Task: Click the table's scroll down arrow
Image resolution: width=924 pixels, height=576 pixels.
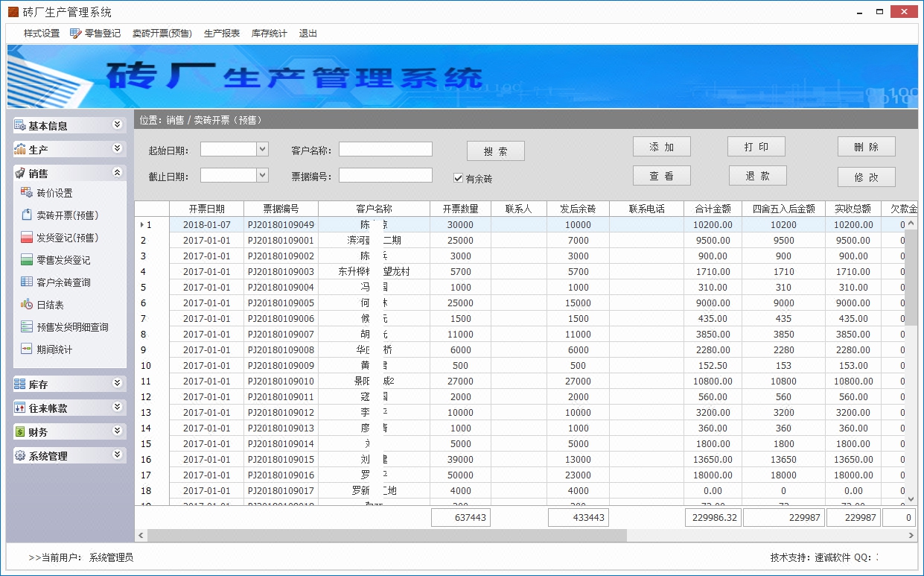Action: (x=911, y=499)
